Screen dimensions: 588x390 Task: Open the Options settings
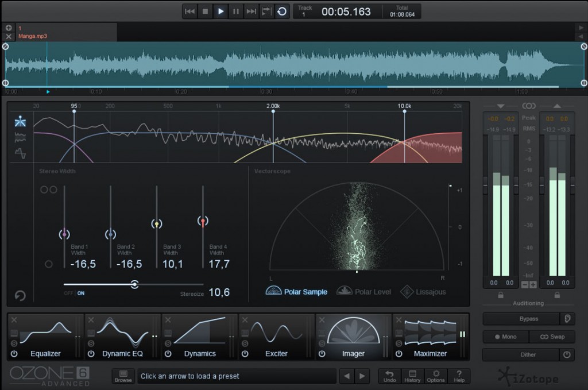point(436,376)
